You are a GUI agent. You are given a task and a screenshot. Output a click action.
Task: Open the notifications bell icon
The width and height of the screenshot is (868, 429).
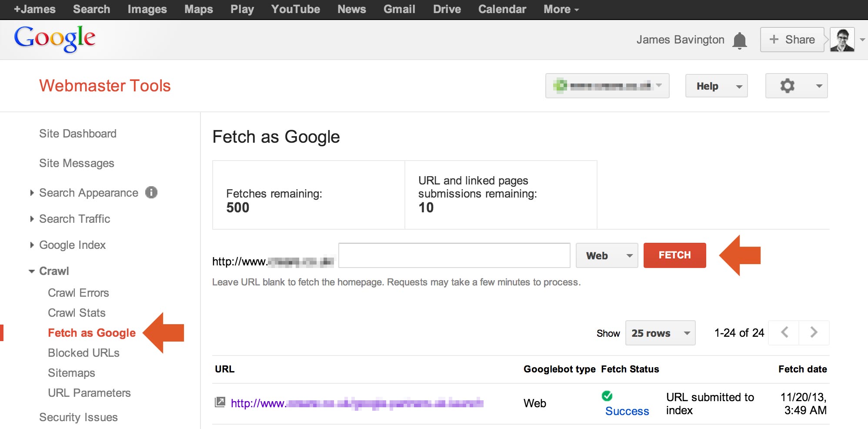[739, 40]
